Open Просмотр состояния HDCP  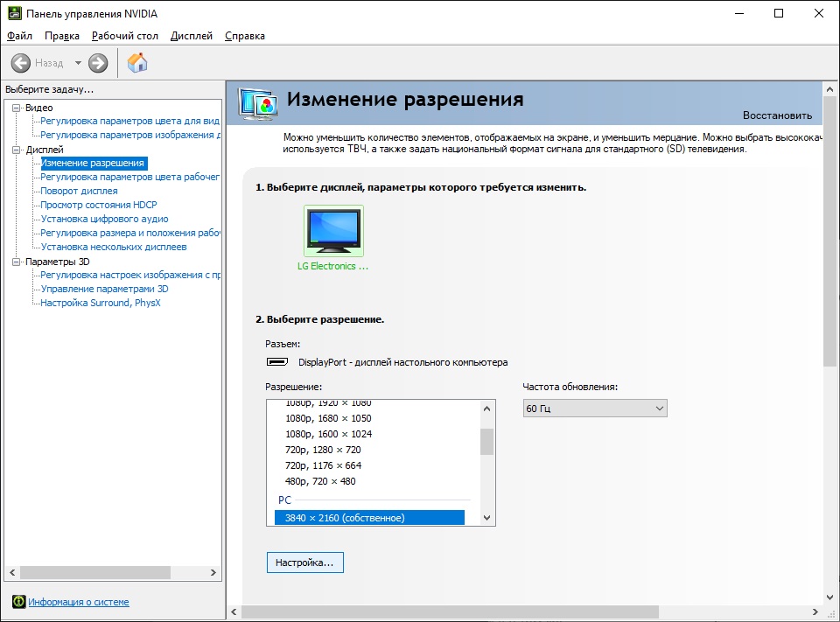point(99,205)
